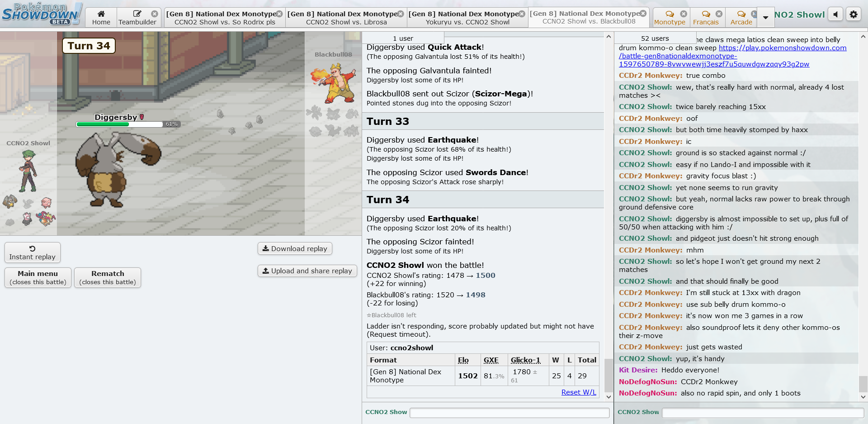Open the Teambuilder tab
This screenshot has width=868, height=424.
(137, 18)
